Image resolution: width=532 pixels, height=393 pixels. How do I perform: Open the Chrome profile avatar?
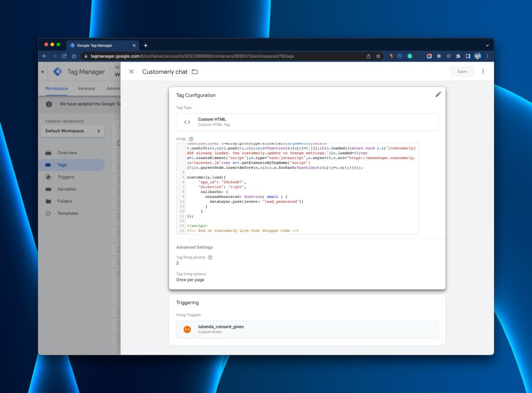(x=478, y=56)
